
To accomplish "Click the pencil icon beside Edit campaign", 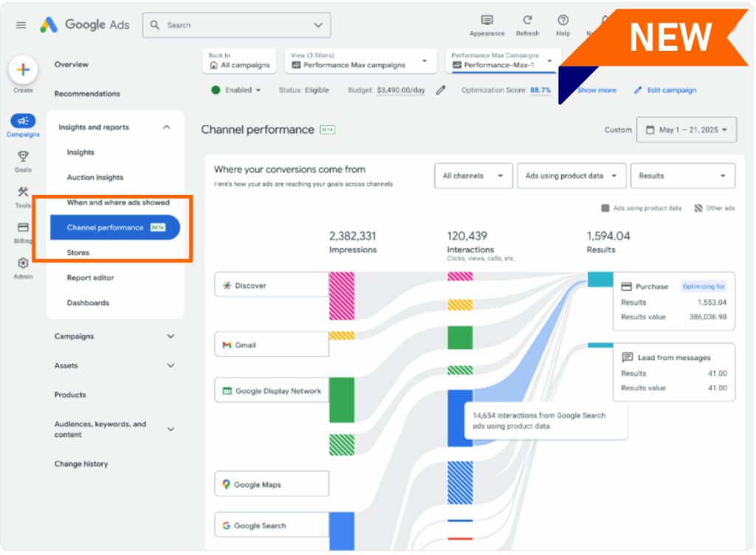I will point(638,90).
